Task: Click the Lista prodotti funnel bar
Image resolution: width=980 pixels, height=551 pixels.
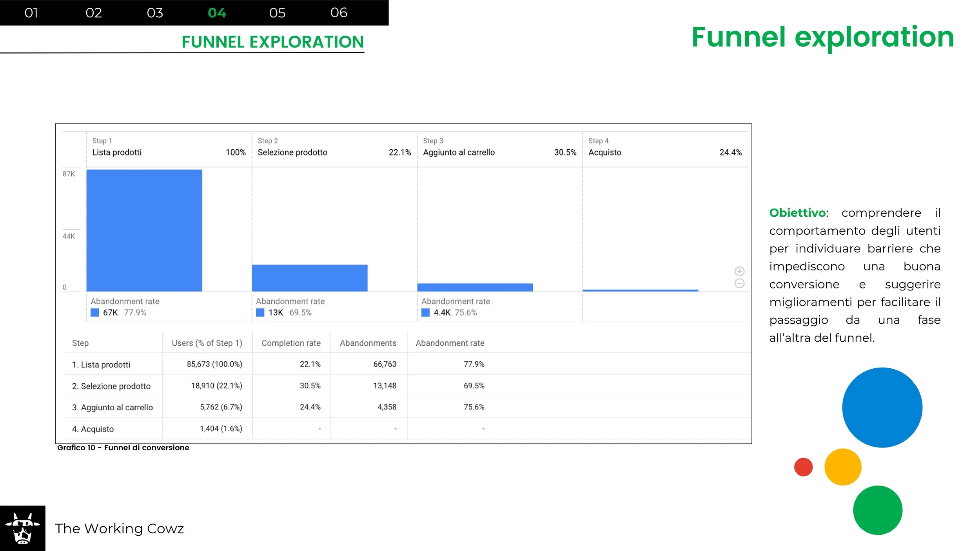Action: 144,230
